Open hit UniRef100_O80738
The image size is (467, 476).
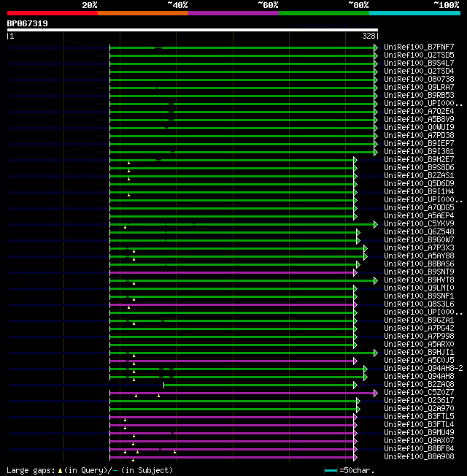419,80
